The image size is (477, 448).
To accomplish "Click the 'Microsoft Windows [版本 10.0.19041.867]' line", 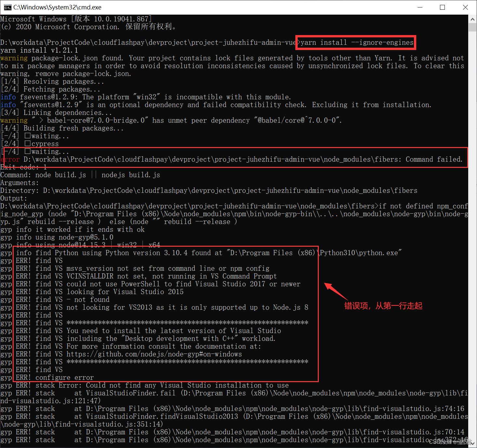I will pos(76,19).
